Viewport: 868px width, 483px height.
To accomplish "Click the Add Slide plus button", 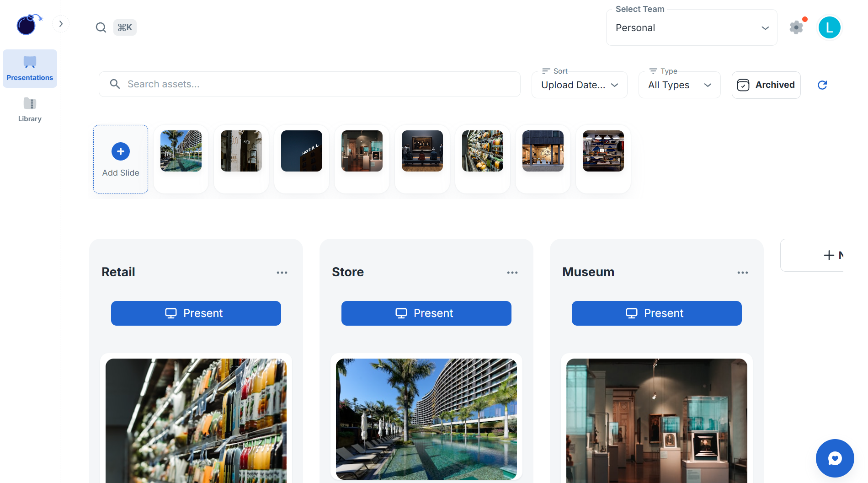I will click(x=121, y=151).
